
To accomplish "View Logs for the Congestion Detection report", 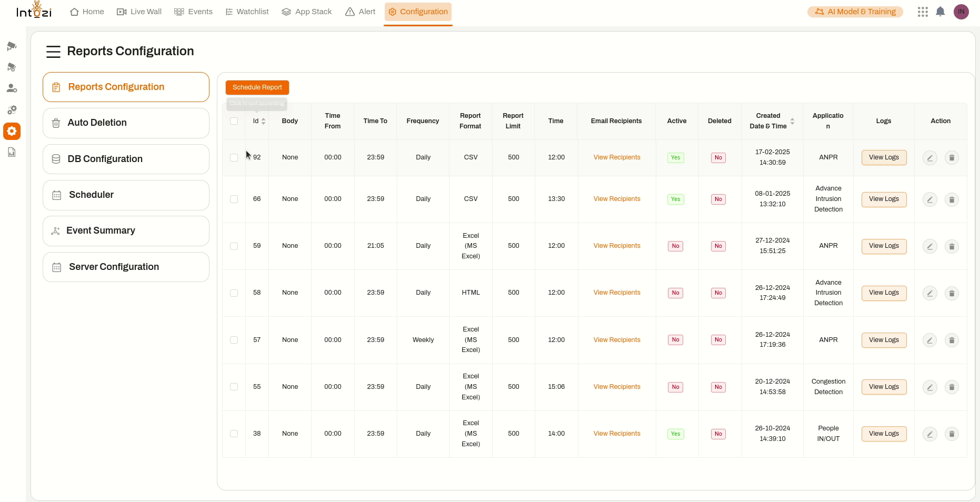I will (884, 387).
